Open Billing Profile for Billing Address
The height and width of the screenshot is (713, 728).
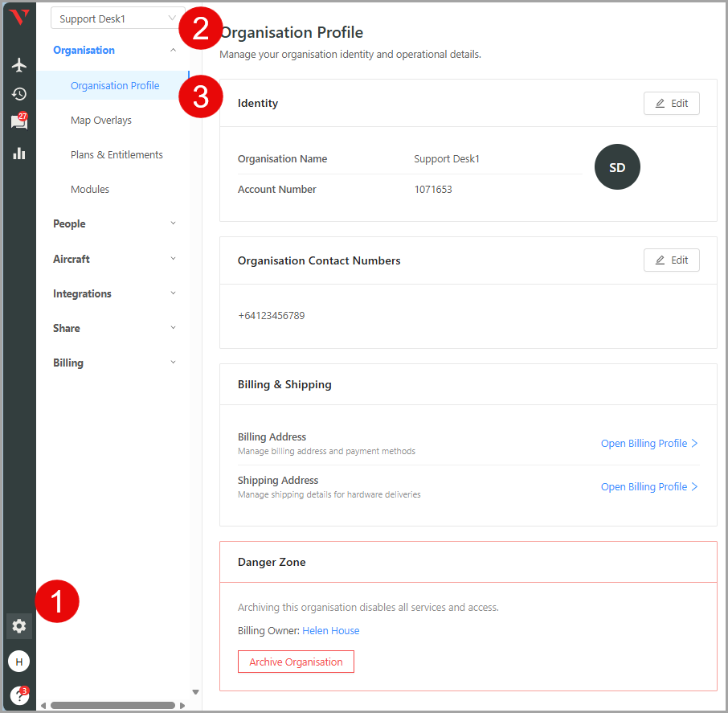click(x=649, y=444)
